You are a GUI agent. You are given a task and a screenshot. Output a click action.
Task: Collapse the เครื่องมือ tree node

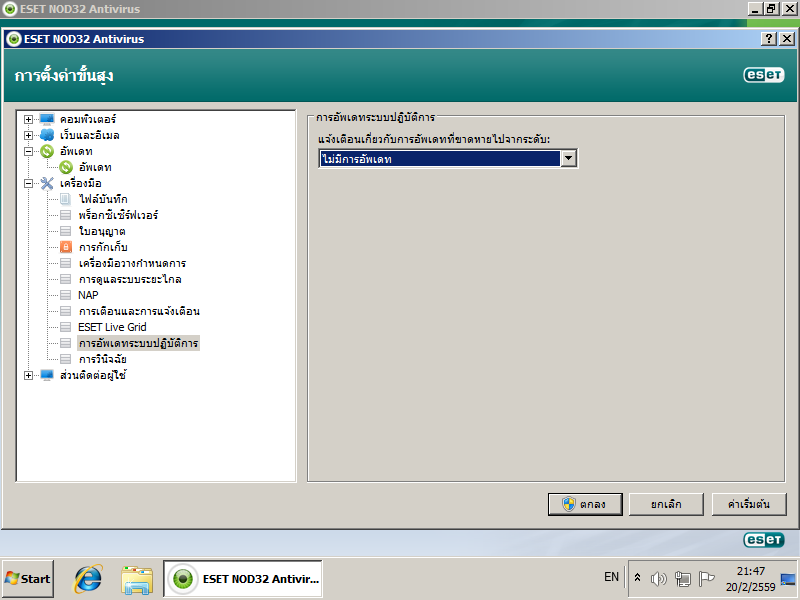click(x=29, y=183)
